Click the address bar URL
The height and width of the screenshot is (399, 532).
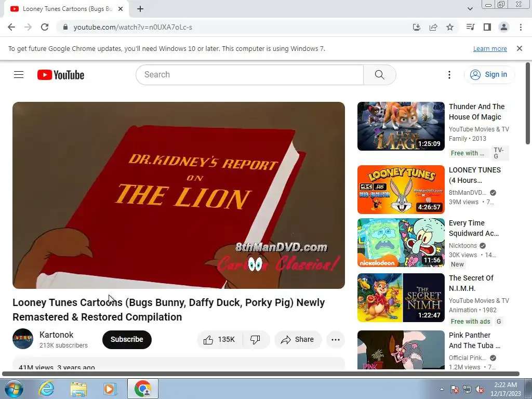[132, 27]
